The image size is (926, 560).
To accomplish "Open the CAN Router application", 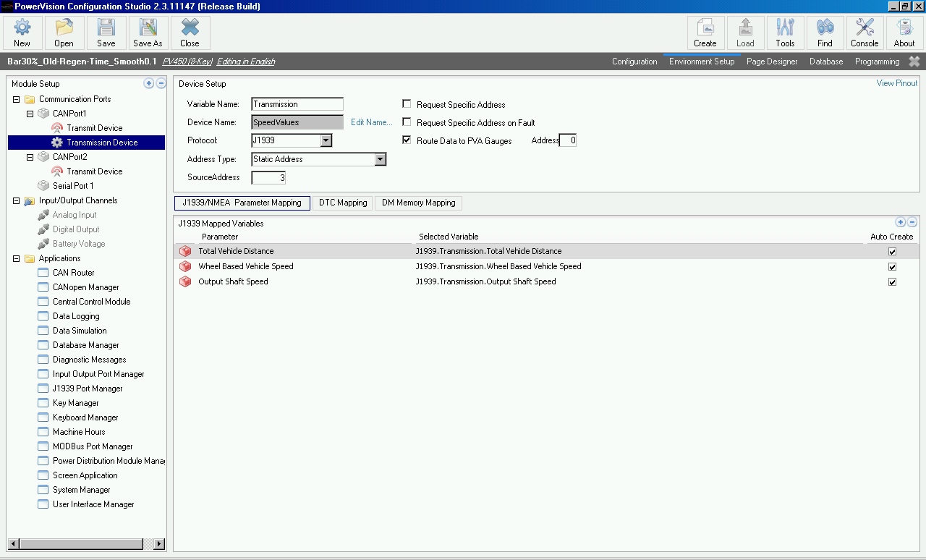I will point(73,273).
